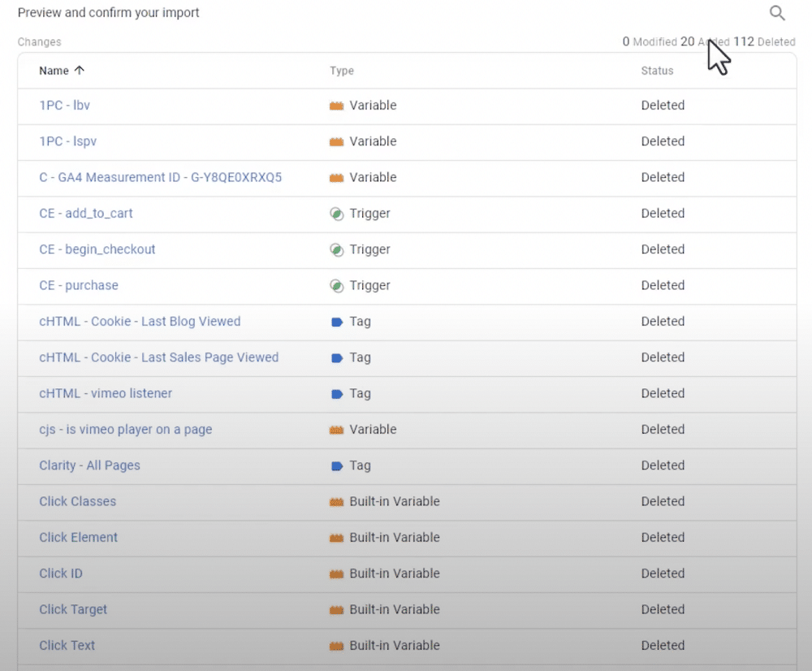The image size is (812, 671).
Task: Click the Tag icon beside cHTML - vimeo listener
Action: pos(336,393)
